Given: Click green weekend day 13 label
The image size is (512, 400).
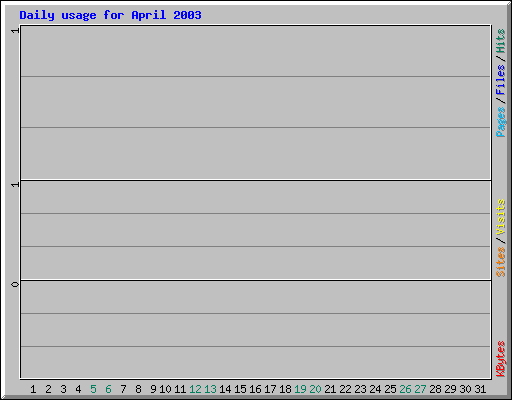Looking at the screenshot, I should (x=210, y=389).
